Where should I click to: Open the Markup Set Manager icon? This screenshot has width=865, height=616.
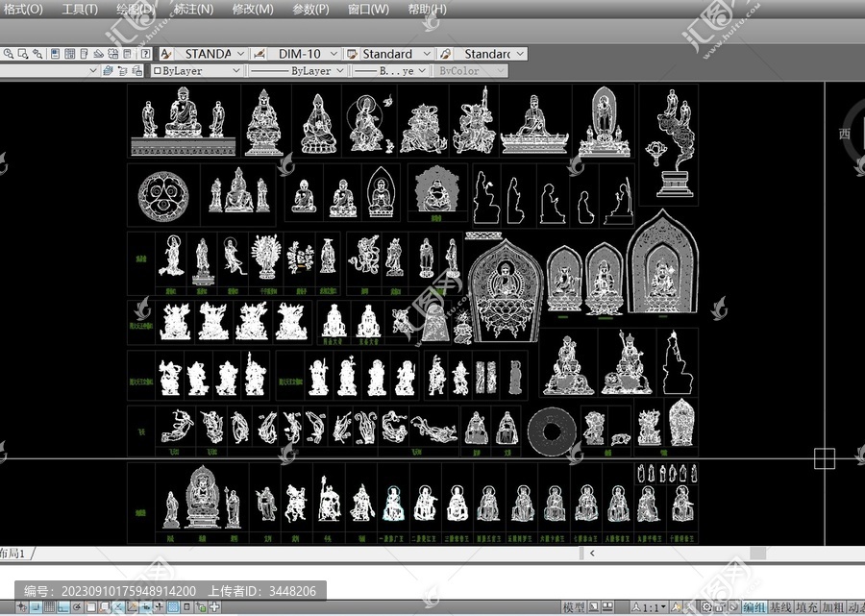coord(113,54)
